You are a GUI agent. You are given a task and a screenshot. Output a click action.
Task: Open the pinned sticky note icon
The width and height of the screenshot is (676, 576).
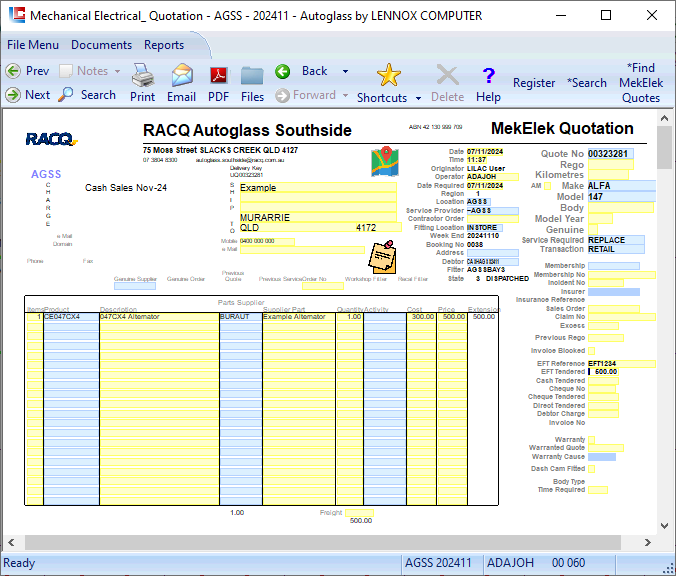click(x=382, y=257)
